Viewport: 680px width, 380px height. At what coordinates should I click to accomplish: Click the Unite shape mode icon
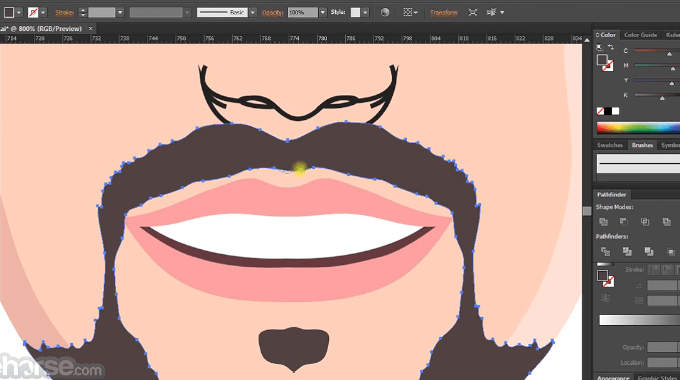[604, 222]
